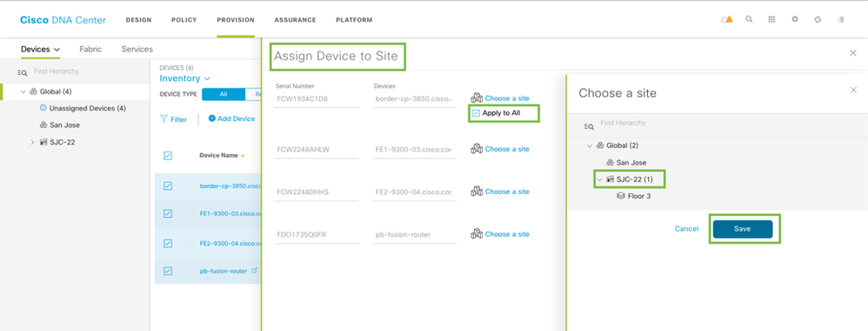Open the PROVISION menu
Viewport: 868px width, 331px height.
(x=236, y=20)
